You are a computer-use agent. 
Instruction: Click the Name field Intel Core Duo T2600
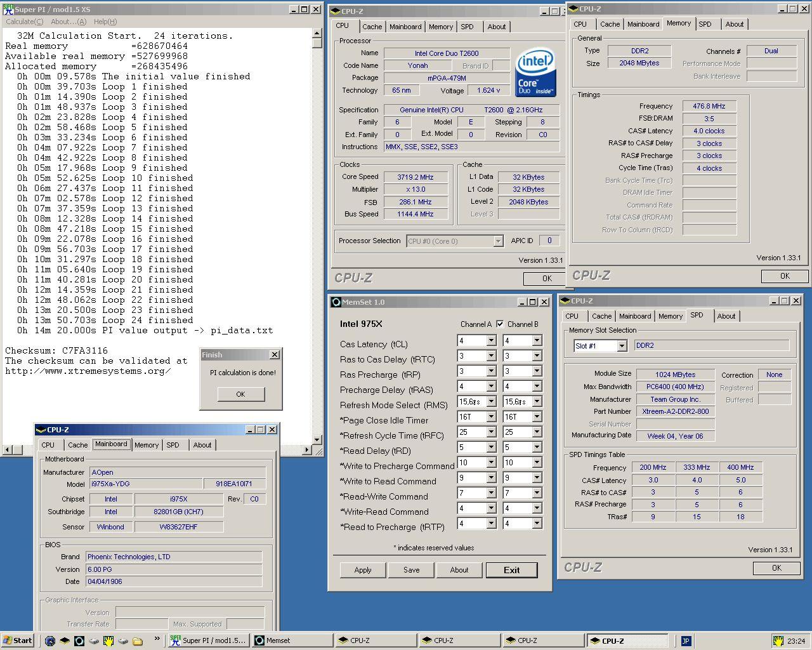coord(447,53)
